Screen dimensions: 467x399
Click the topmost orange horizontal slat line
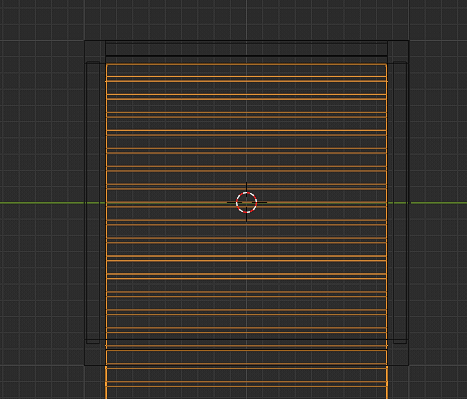pos(246,64)
